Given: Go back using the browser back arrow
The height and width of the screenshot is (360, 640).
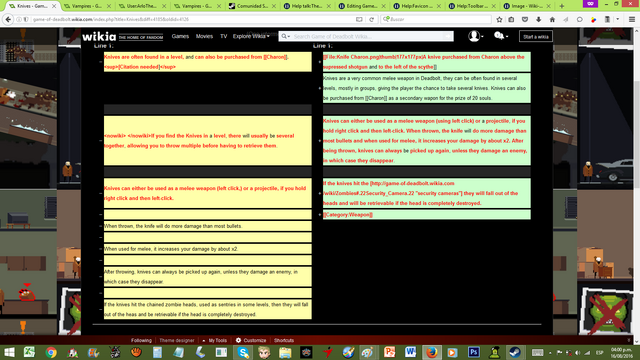Looking at the screenshot, I should [8, 19].
